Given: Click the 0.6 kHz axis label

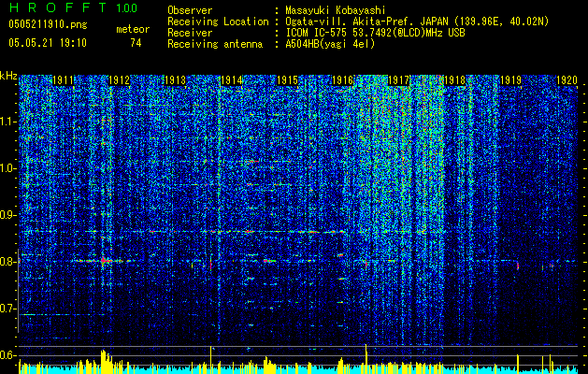Looking at the screenshot, I should click(x=8, y=355).
